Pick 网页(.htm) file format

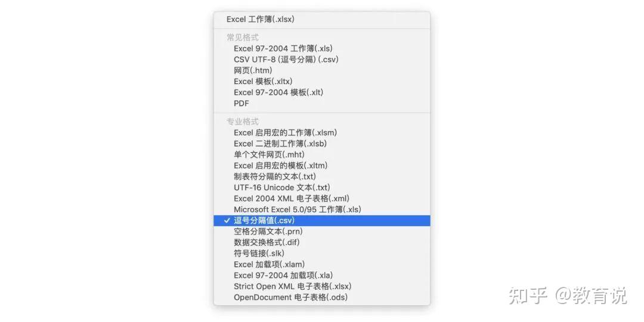coord(321,70)
